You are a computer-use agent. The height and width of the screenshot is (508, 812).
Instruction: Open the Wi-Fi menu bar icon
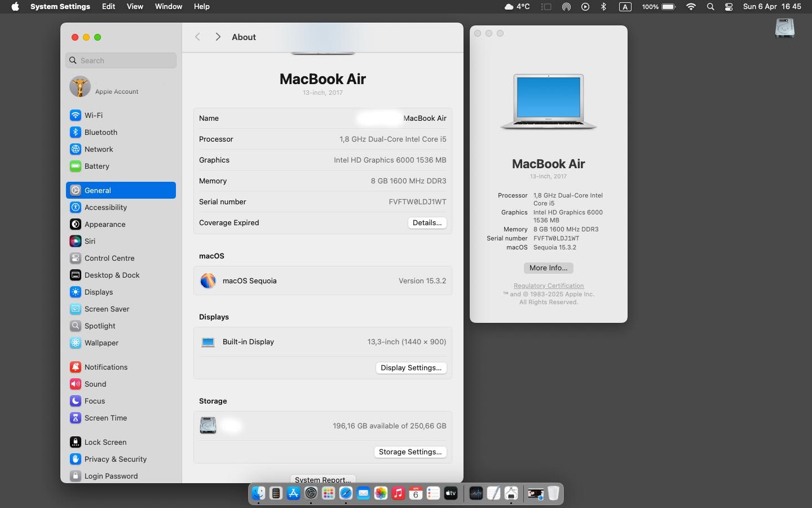(691, 7)
